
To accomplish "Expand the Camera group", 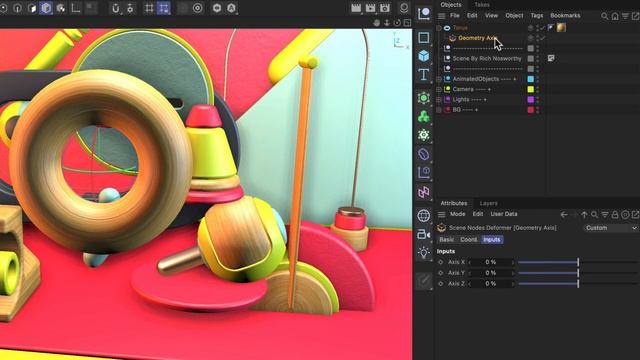I will [439, 89].
